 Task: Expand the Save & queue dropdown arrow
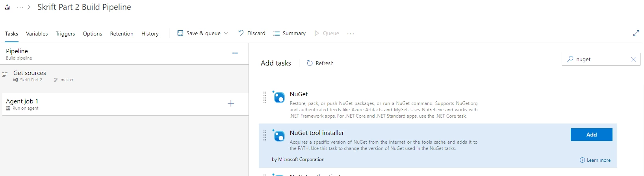click(226, 33)
